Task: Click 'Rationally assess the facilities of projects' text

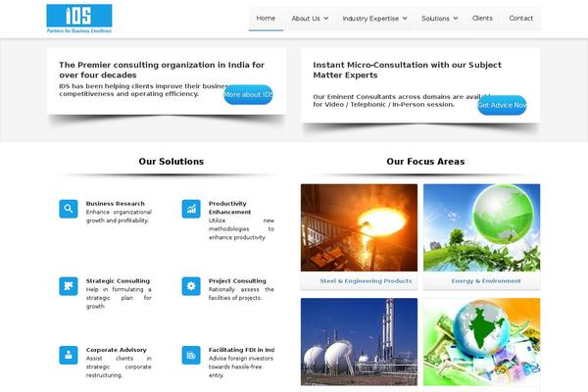Action: [241, 294]
